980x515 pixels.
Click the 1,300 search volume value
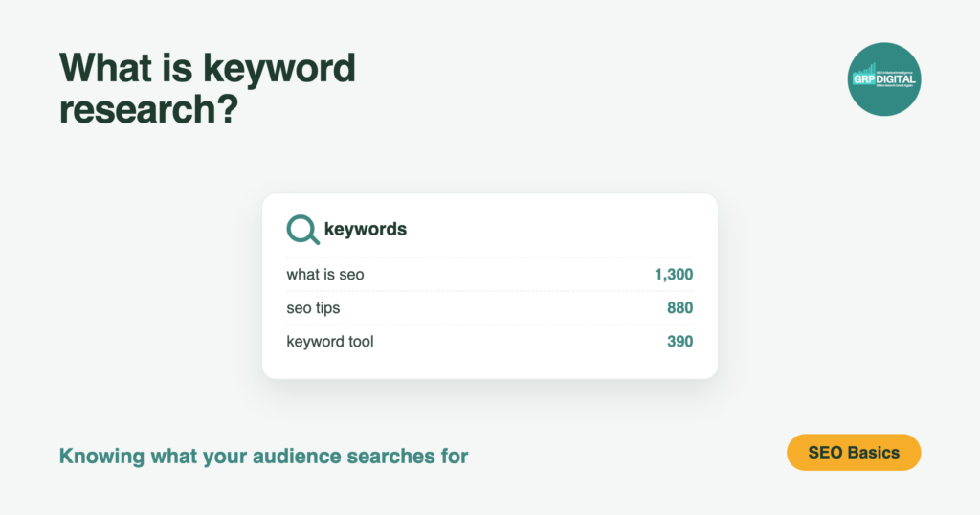pyautogui.click(x=674, y=275)
